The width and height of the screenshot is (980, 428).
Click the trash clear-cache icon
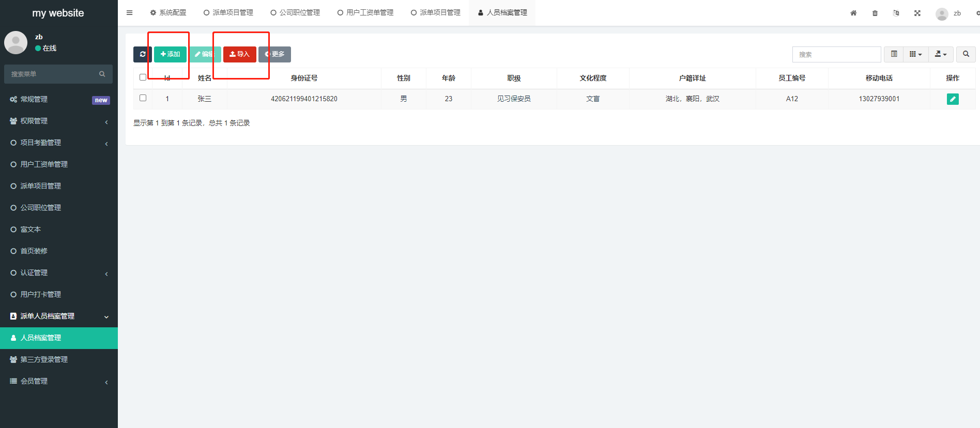[875, 13]
